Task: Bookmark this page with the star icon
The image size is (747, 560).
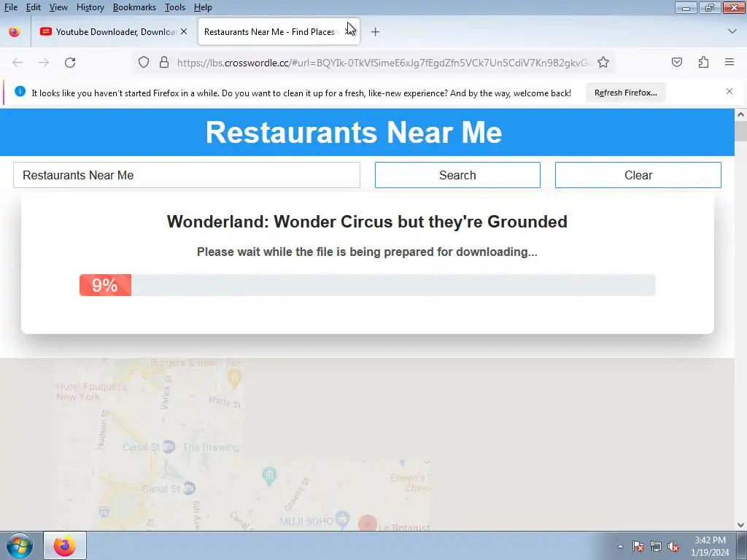Action: click(603, 63)
